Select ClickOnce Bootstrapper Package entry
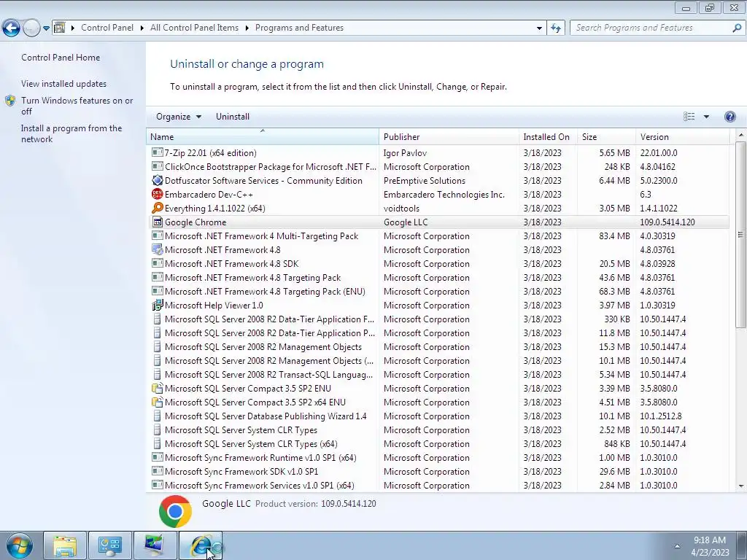747x560 pixels. point(438,167)
